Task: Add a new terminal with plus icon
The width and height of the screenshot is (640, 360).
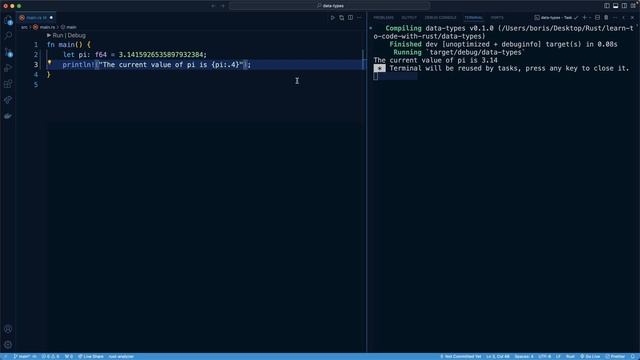Action: 584,18
